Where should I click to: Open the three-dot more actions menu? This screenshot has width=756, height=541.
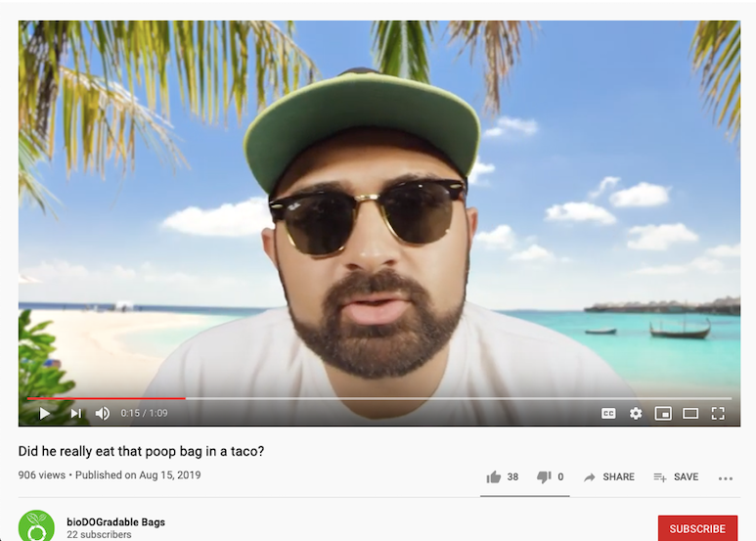tap(725, 478)
